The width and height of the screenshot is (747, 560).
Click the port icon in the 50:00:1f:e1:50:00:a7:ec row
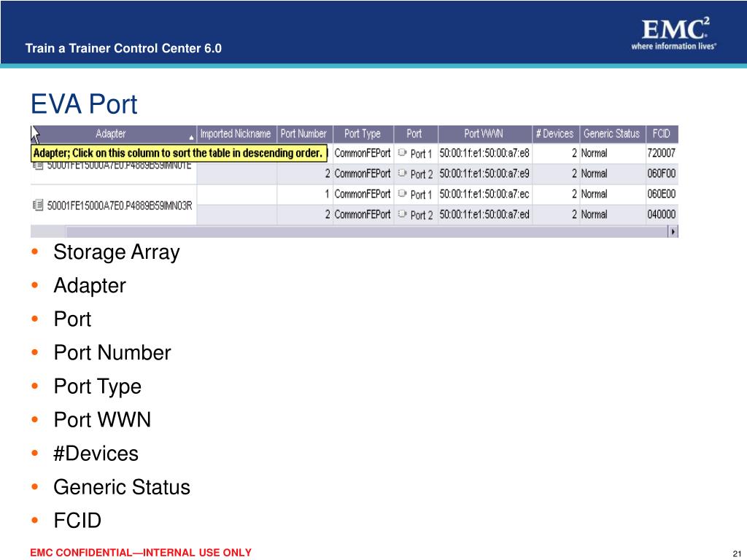pyautogui.click(x=402, y=194)
